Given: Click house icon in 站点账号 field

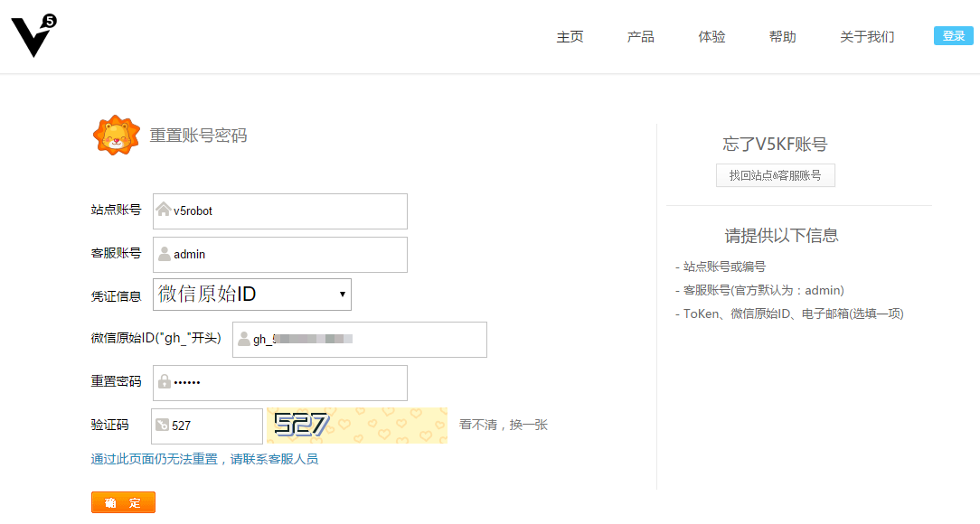Looking at the screenshot, I should point(163,210).
